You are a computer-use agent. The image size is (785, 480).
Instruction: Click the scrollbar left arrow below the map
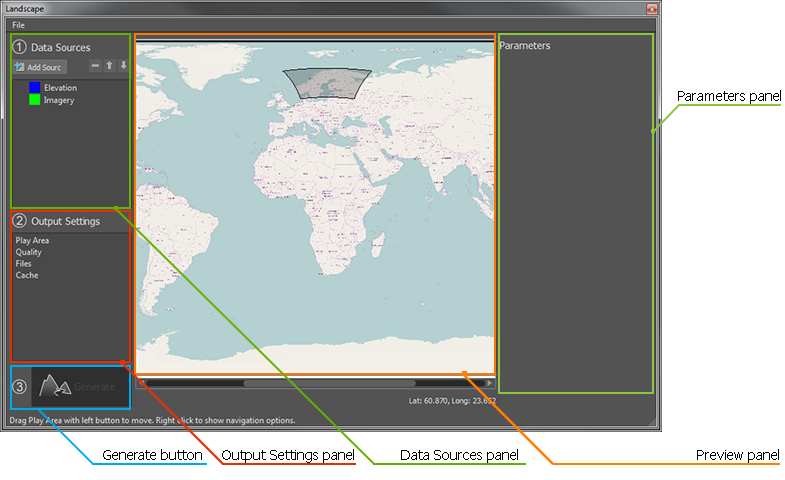tap(141, 383)
